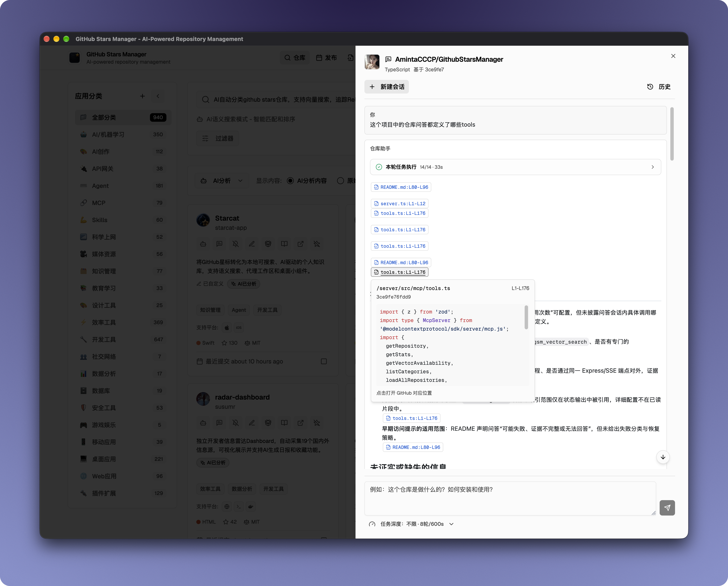Click Starcat's robot AI analysis icon
The height and width of the screenshot is (586, 728).
(203, 244)
